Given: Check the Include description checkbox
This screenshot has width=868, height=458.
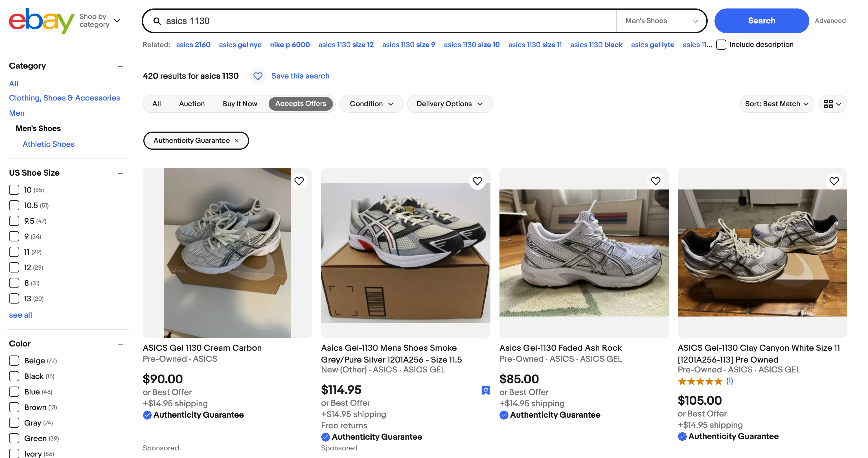Looking at the screenshot, I should pyautogui.click(x=721, y=45).
